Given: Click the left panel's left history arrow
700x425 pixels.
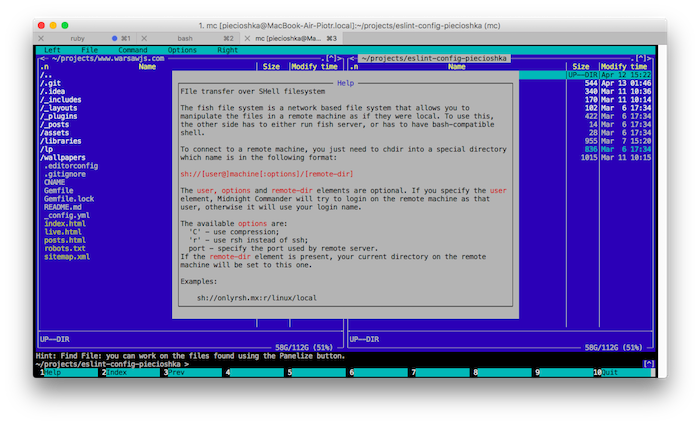Looking at the screenshot, I should click(39, 58).
